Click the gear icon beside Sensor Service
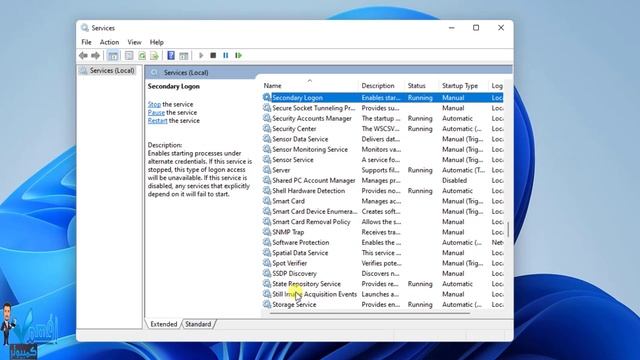Viewport: 640px width, 360px height. point(267,160)
